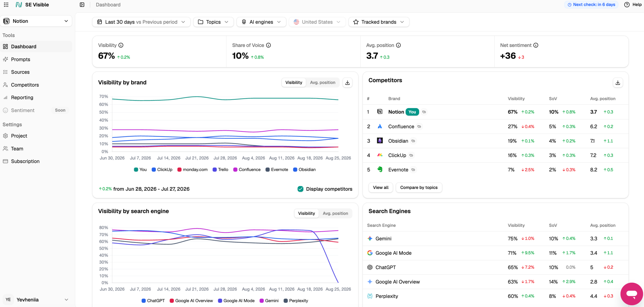644x307 pixels.
Task: Click link icon next to Obsidian
Action: pyautogui.click(x=413, y=141)
